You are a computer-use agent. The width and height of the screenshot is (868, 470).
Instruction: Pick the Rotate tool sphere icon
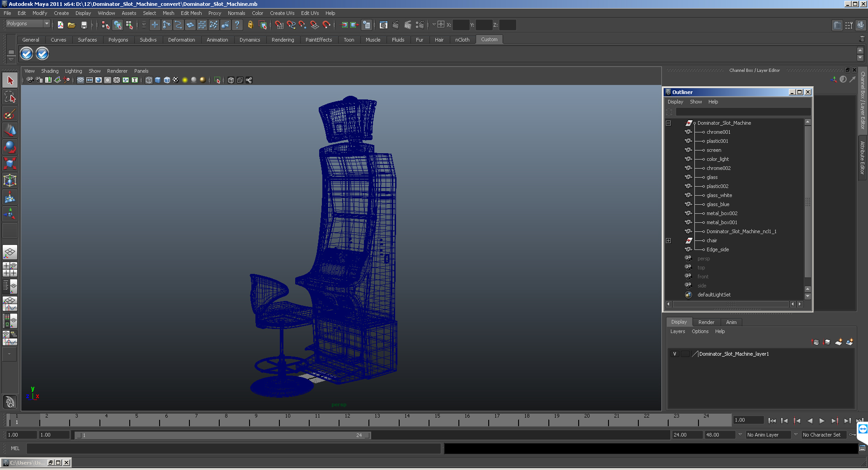[x=10, y=147]
